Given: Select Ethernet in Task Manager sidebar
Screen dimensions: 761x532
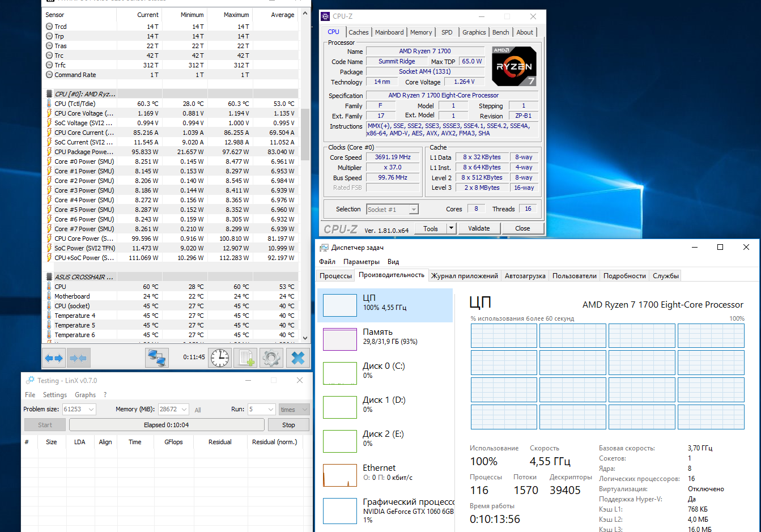Looking at the screenshot, I should click(385, 475).
